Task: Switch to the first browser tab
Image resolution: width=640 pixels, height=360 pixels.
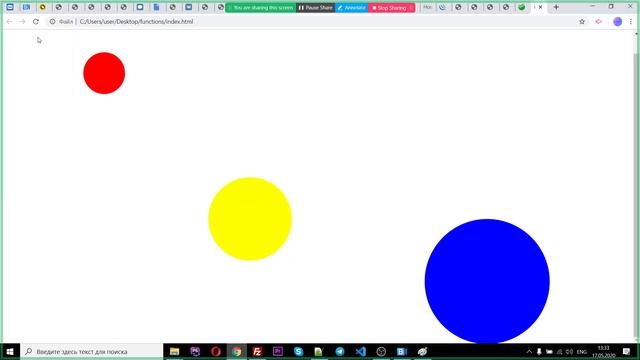Action: point(10,7)
